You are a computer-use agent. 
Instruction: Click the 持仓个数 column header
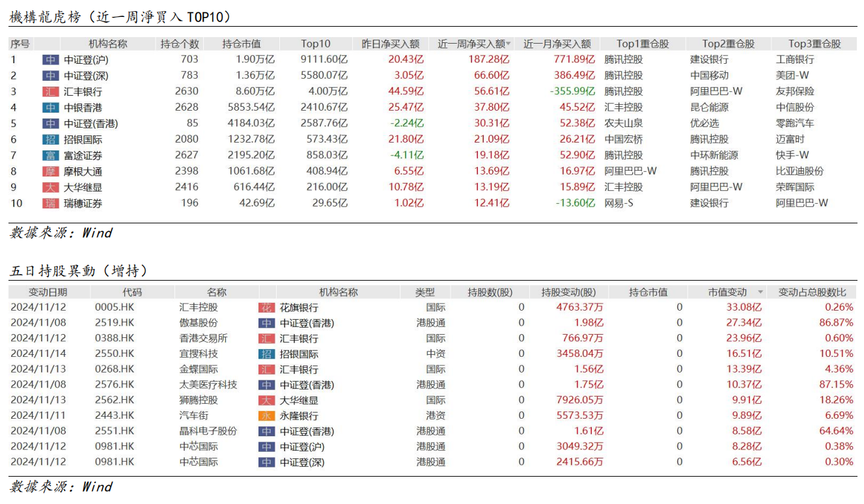point(180,44)
